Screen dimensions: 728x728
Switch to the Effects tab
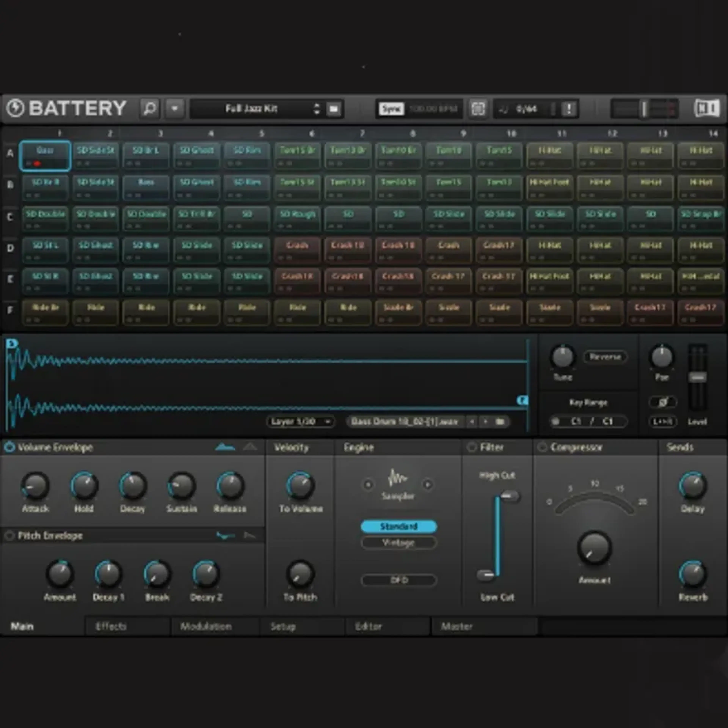pyautogui.click(x=128, y=626)
